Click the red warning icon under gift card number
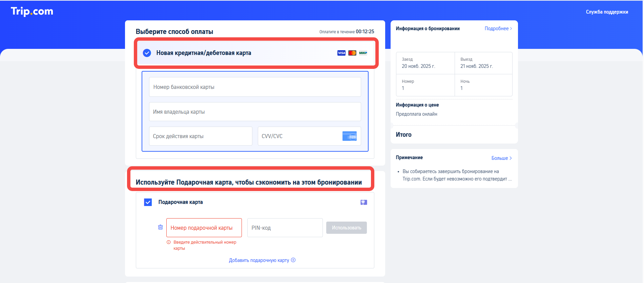Viewport: 644px width, 283px height. pos(169,242)
